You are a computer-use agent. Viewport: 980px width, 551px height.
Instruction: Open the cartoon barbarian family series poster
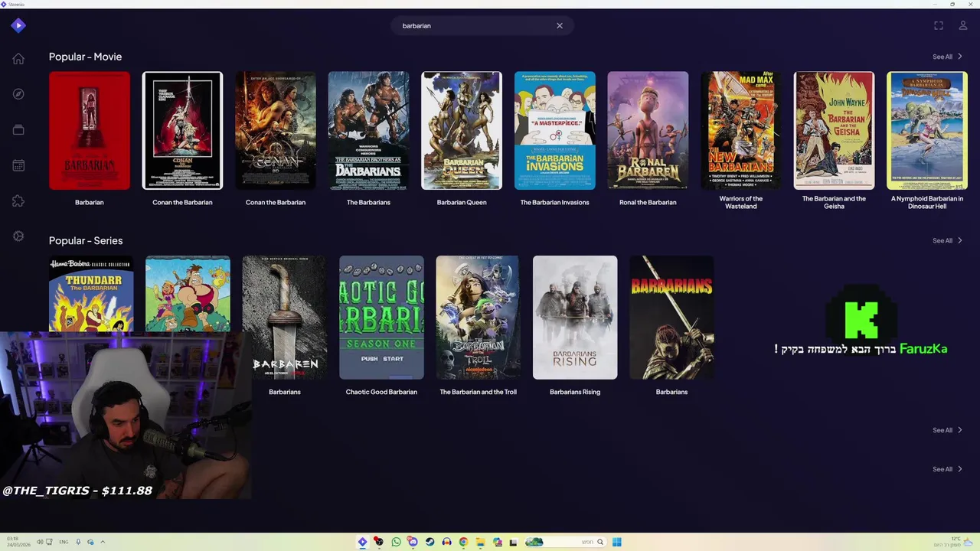point(188,294)
